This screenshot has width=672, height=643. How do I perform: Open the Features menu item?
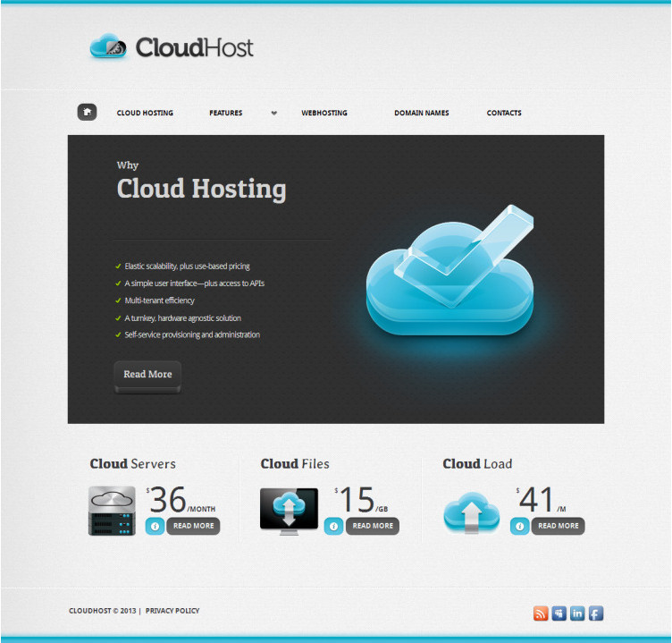[226, 113]
